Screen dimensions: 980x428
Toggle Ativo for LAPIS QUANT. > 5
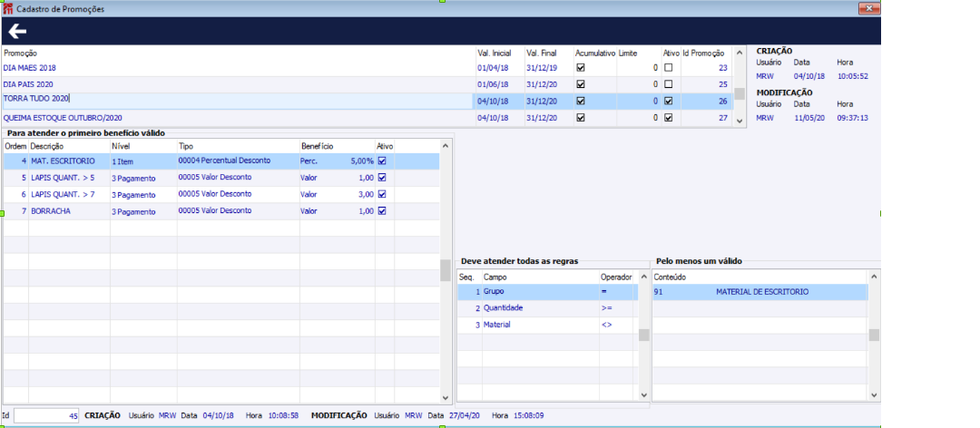(383, 178)
